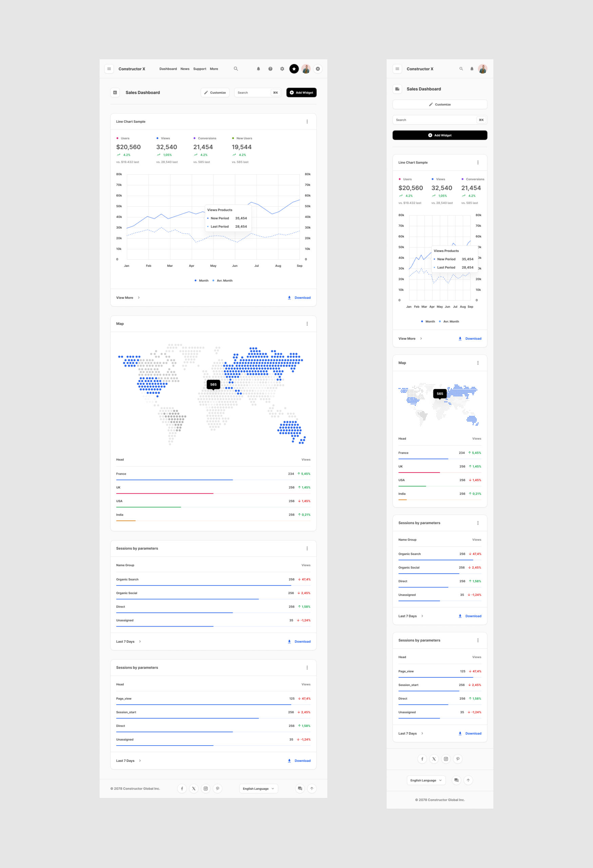Click the Instagram icon in the wide desktop footer
The height and width of the screenshot is (868, 593).
pos(206,788)
